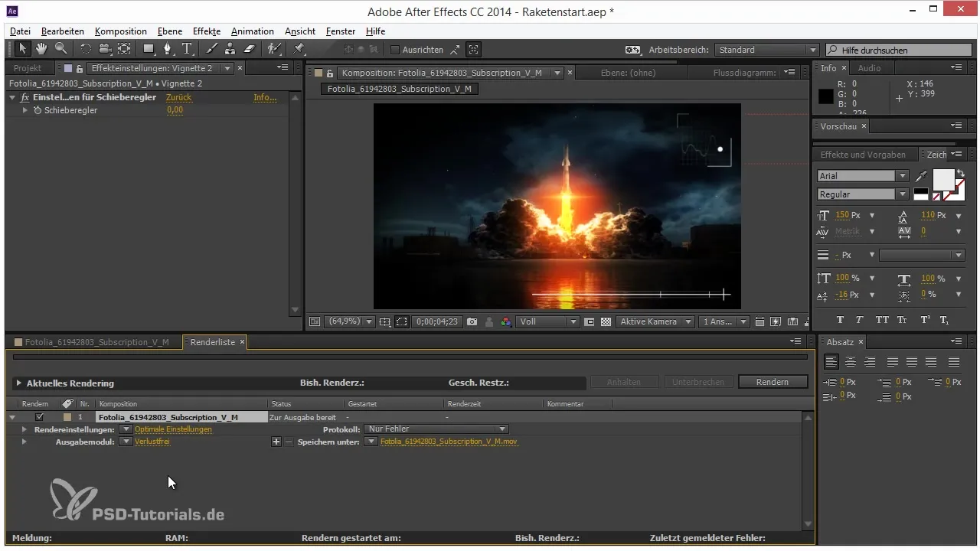Toggle lock on Effekteinstellungen panel
980x551 pixels.
coord(80,68)
